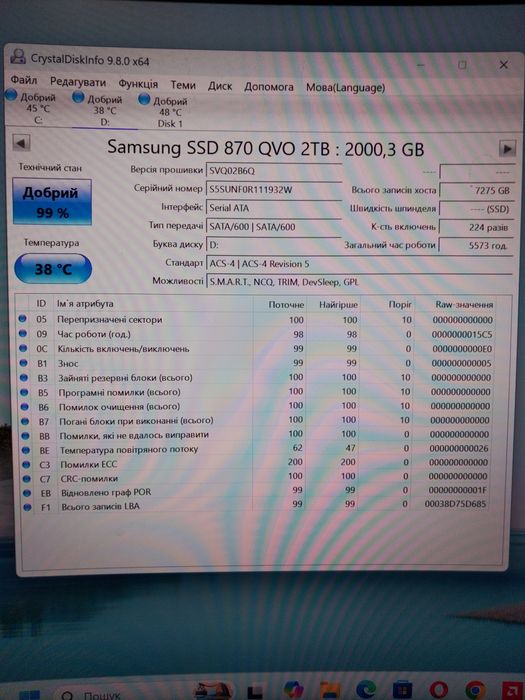The image size is (525, 700).
Task: Open the Мова(Language) menu
Action: (345, 88)
